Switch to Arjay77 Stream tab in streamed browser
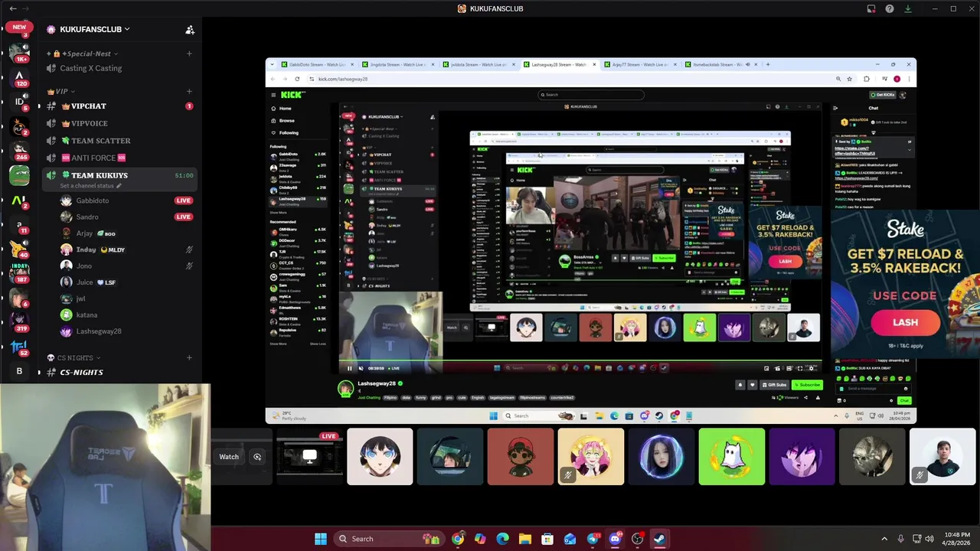980x551 pixels. 640,64
